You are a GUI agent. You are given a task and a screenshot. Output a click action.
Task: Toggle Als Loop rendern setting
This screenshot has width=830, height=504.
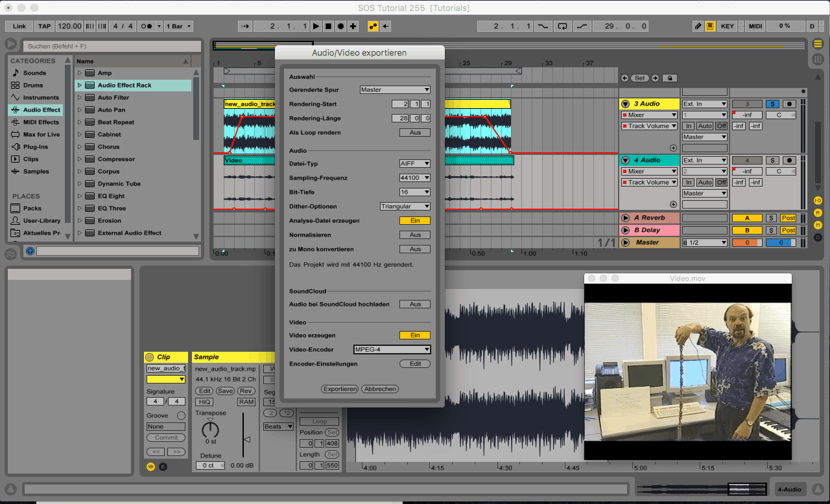[x=415, y=133]
